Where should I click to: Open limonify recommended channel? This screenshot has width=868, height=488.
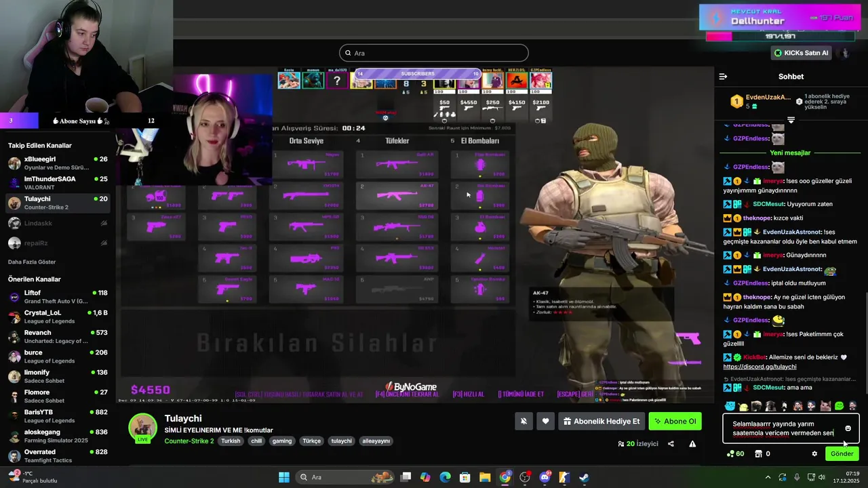(58, 376)
